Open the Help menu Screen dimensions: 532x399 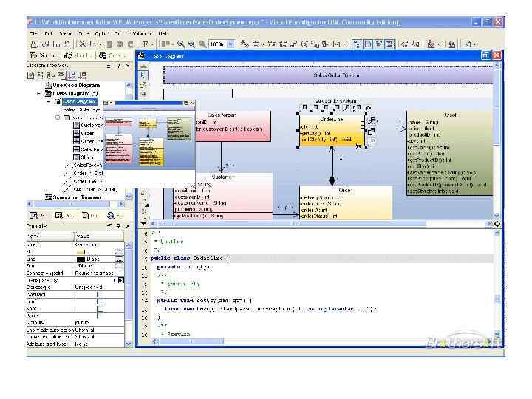[163, 33]
